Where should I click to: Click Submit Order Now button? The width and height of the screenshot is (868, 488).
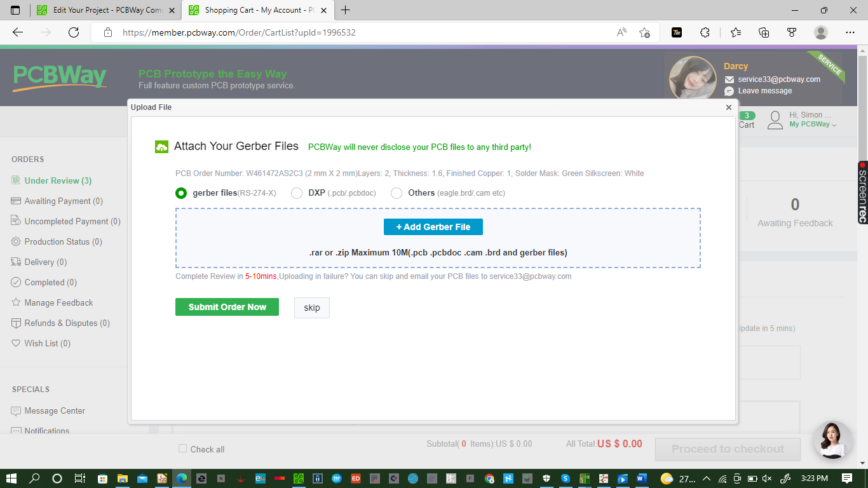(227, 307)
